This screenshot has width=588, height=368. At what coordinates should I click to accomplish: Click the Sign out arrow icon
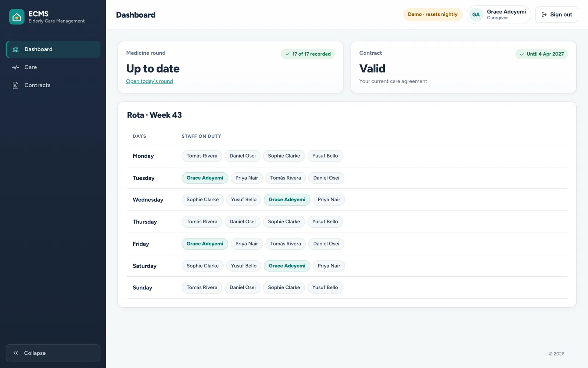tap(544, 15)
